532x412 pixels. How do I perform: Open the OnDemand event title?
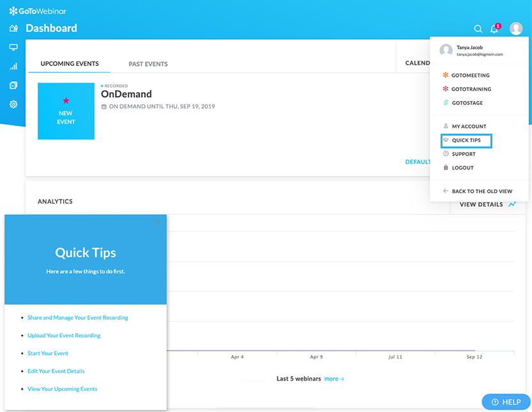pos(126,94)
